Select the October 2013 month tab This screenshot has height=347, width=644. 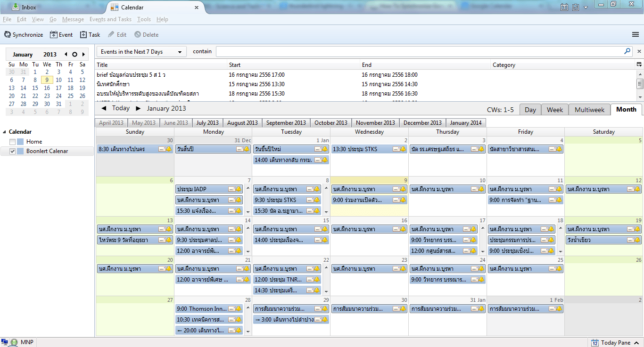pyautogui.click(x=331, y=123)
